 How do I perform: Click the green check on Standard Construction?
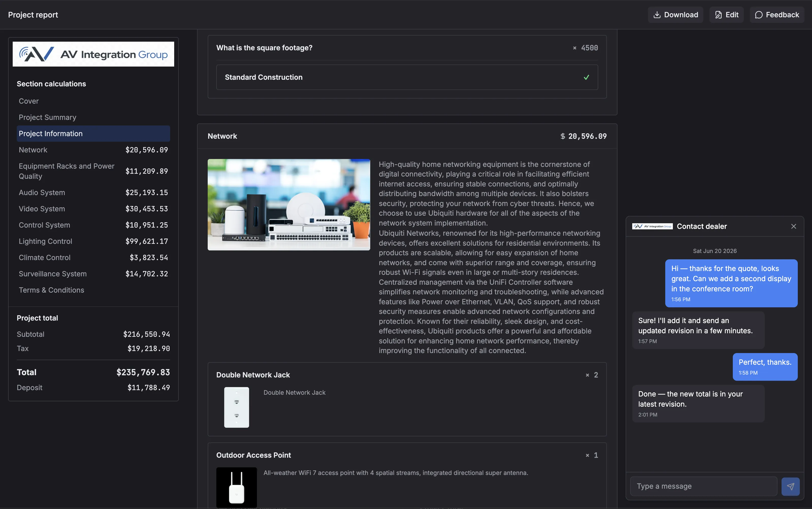(586, 77)
